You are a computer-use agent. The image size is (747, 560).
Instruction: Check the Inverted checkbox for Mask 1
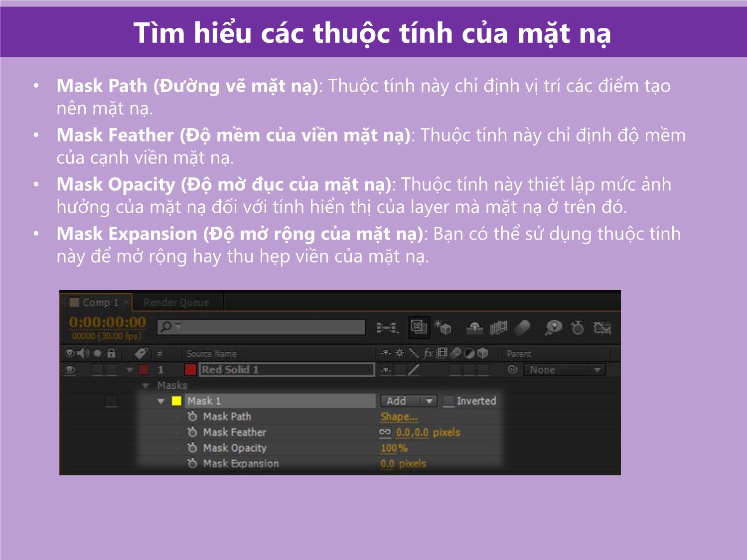(448, 401)
